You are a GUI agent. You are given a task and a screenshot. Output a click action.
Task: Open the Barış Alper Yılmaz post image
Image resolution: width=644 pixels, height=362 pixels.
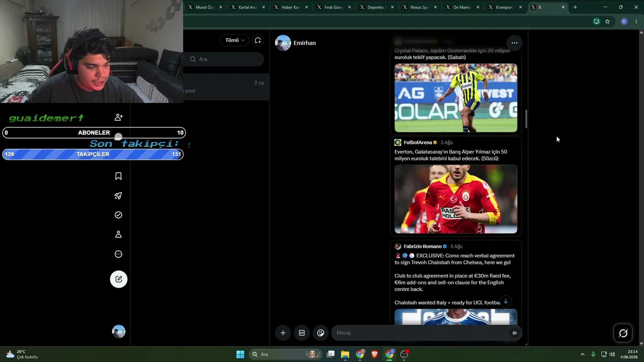click(x=456, y=199)
